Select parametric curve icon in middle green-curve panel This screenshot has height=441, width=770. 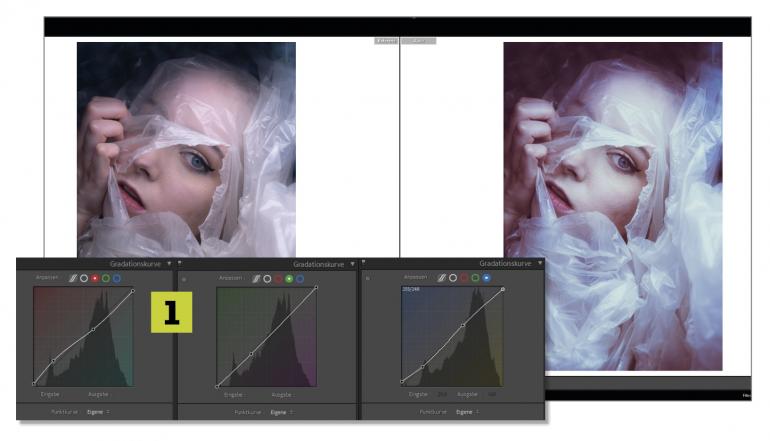256,279
